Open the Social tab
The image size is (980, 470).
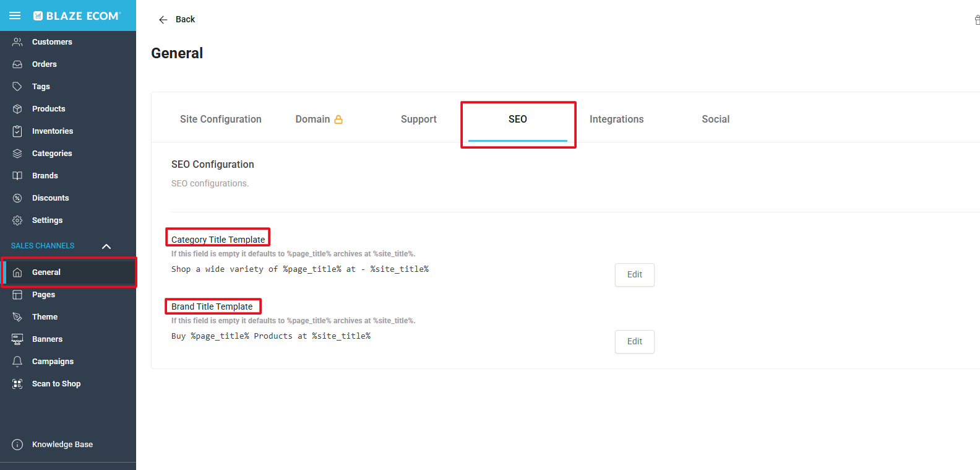[716, 120]
